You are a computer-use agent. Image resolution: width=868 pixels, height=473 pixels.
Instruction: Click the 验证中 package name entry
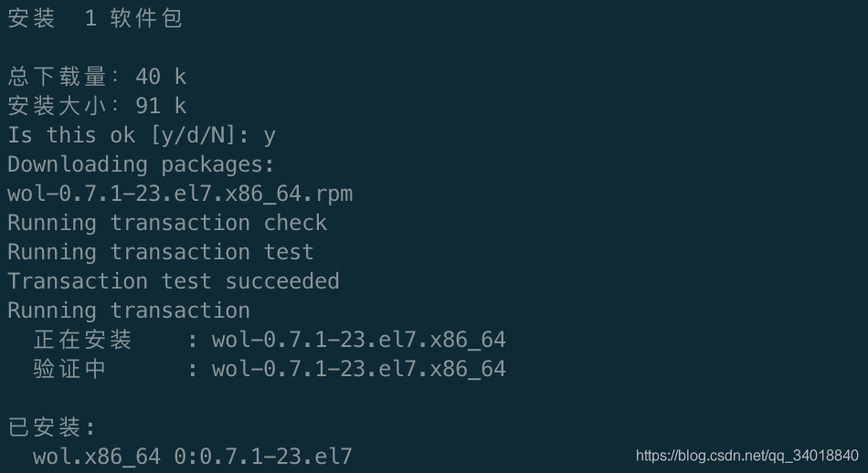click(359, 369)
